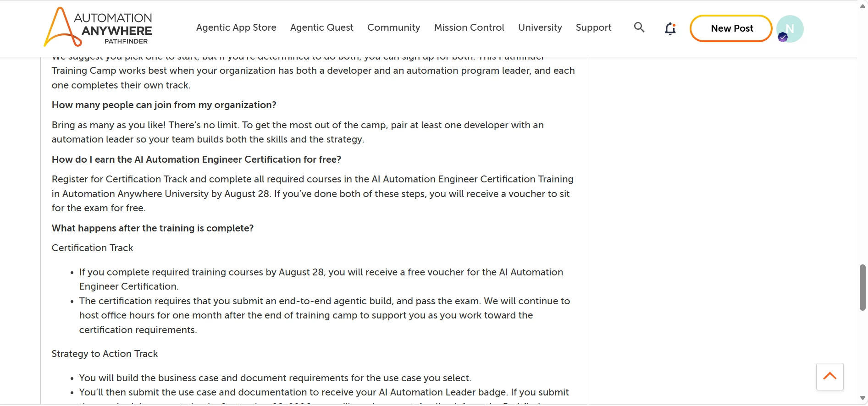Open the Support page link
Image resolution: width=868 pixels, height=406 pixels.
point(594,27)
